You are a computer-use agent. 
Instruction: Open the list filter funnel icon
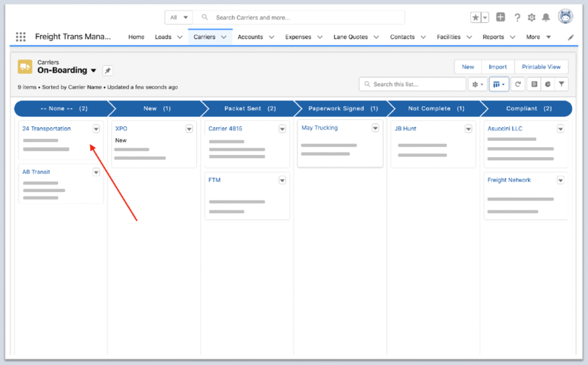[x=562, y=84]
